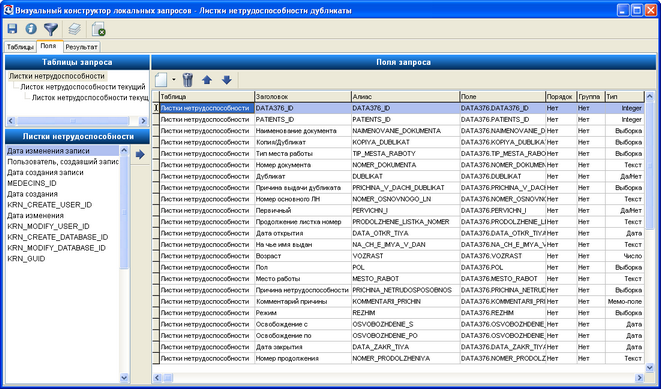Click the Заголовок column header
Screen dimensions: 661x389
click(303, 97)
